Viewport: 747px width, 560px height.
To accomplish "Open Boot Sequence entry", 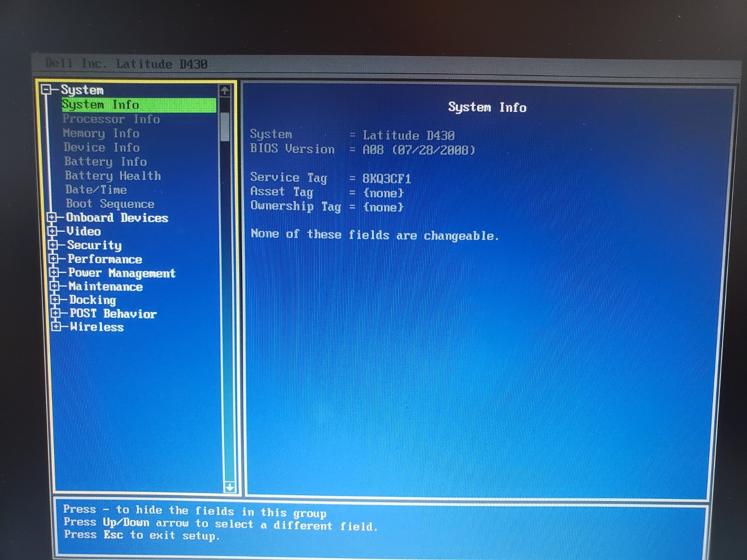I will click(x=110, y=204).
